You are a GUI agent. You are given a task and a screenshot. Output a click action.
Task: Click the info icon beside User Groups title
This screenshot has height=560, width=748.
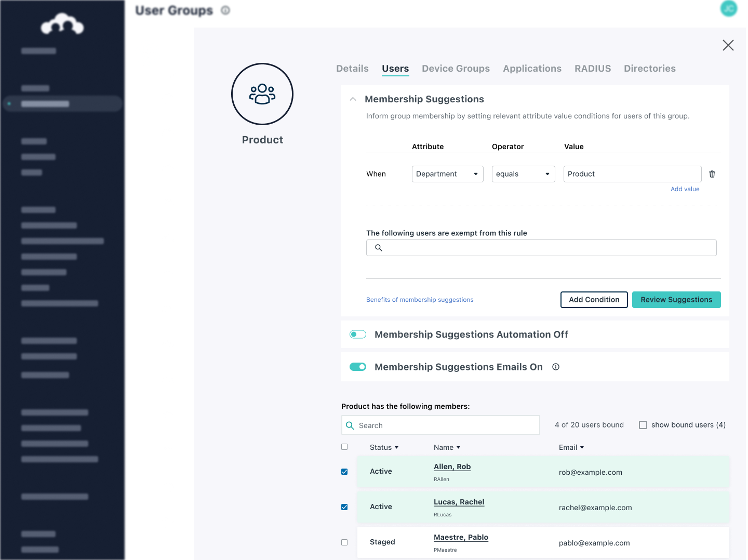pyautogui.click(x=225, y=10)
